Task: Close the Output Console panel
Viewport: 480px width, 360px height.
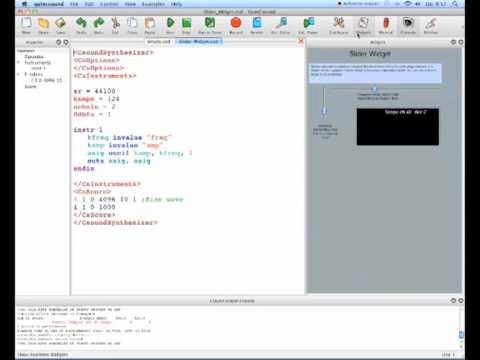Action: click(x=461, y=300)
